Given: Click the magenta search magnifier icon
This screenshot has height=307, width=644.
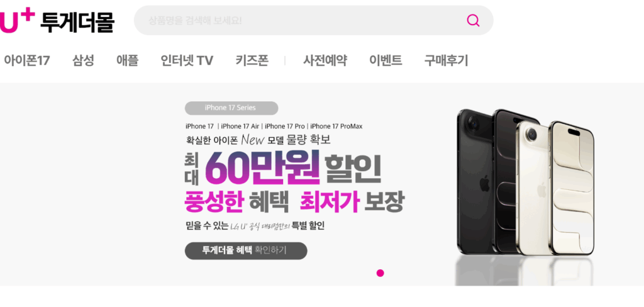Looking at the screenshot, I should 473,20.
